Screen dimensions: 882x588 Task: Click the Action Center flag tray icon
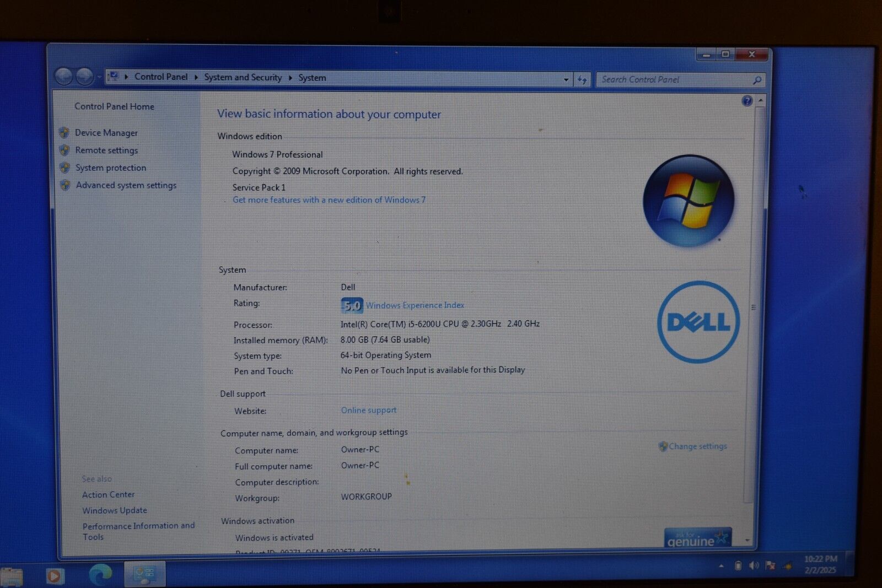pos(770,566)
